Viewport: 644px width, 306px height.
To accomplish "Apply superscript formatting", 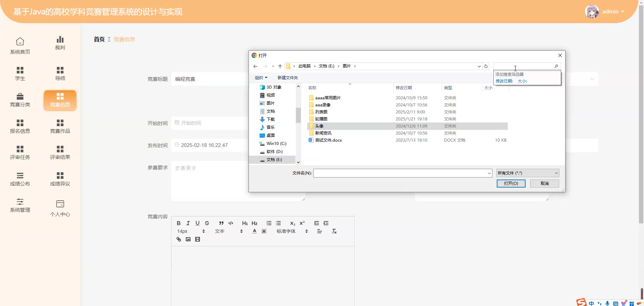I will (x=302, y=223).
